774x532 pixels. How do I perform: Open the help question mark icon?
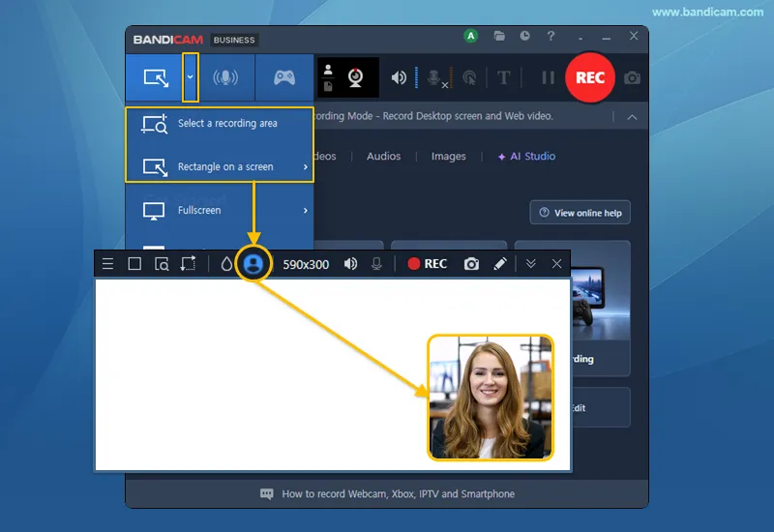[x=551, y=36]
